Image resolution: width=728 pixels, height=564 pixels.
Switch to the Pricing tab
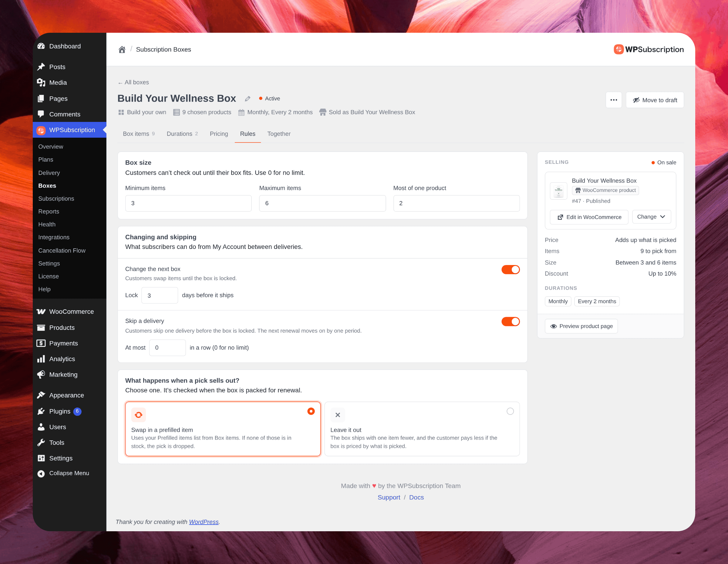coord(219,134)
